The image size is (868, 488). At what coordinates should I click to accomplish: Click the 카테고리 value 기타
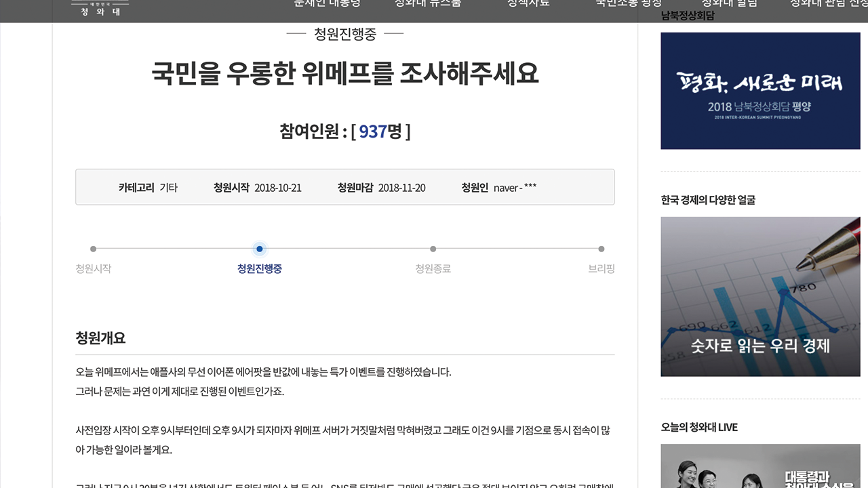[x=168, y=188]
